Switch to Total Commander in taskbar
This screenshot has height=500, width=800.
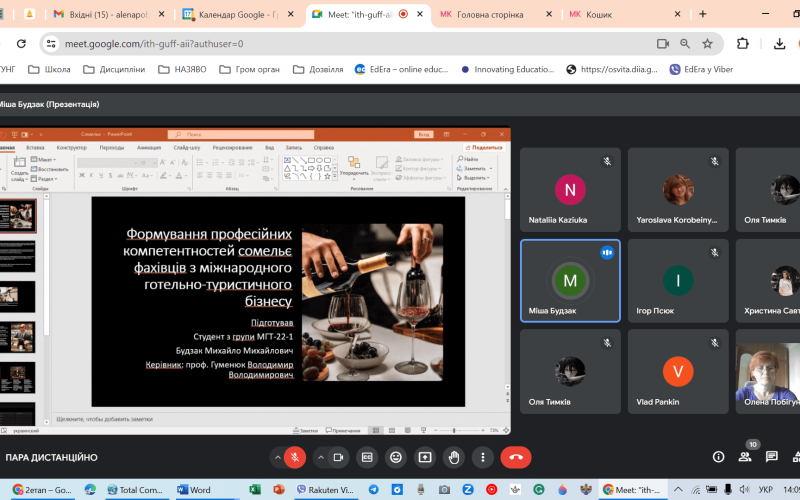click(x=135, y=489)
